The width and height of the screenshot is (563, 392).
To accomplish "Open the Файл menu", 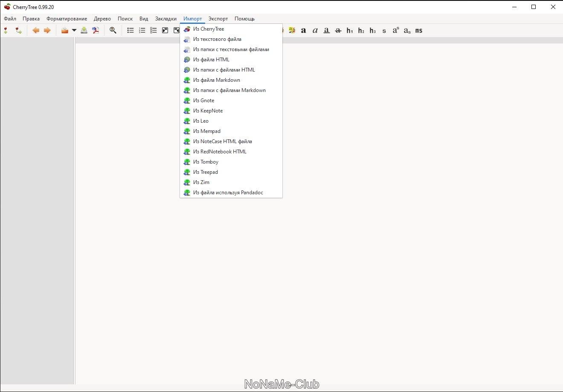I will [10, 19].
